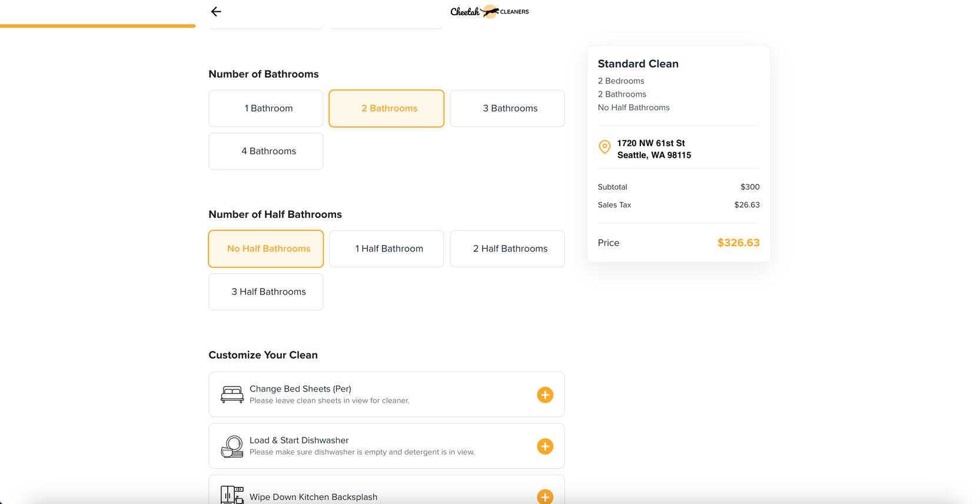Select 1 Bathroom option
This screenshot has width=980, height=504.
(x=266, y=108)
